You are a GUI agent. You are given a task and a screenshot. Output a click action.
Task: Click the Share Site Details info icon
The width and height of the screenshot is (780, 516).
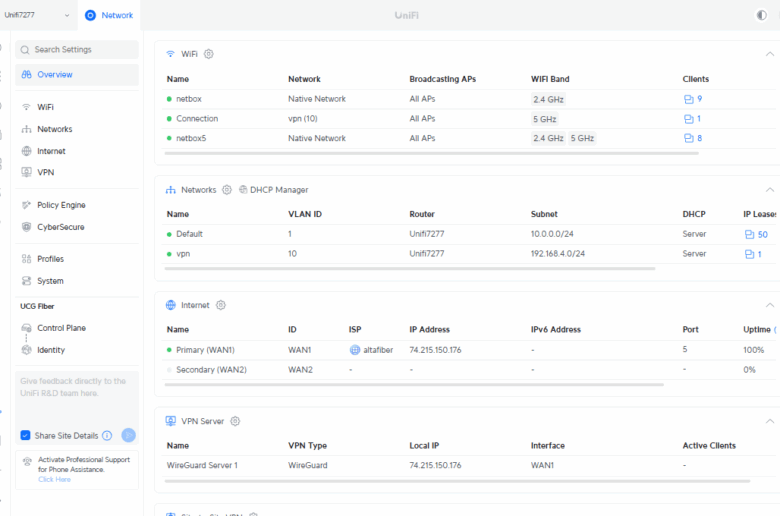coord(107,436)
